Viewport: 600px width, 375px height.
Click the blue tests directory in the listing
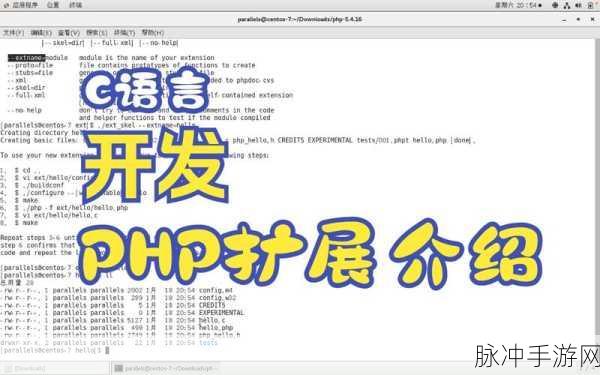[x=208, y=343]
